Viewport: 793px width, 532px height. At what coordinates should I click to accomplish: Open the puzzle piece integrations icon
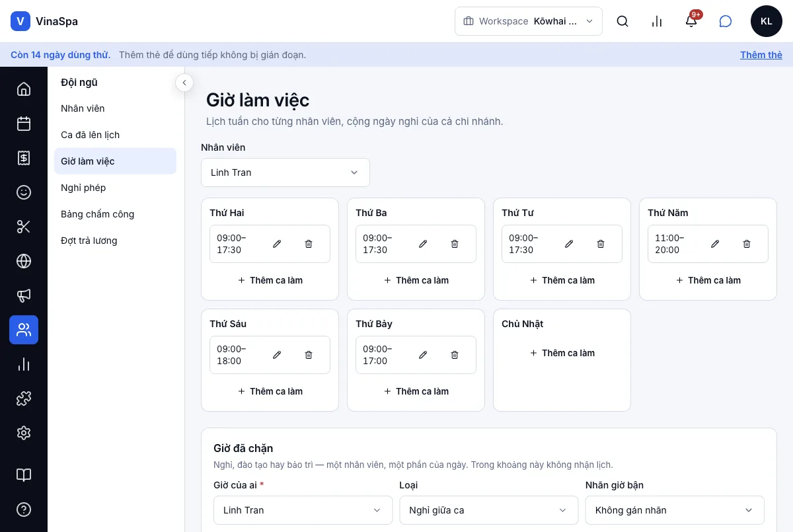tap(24, 399)
